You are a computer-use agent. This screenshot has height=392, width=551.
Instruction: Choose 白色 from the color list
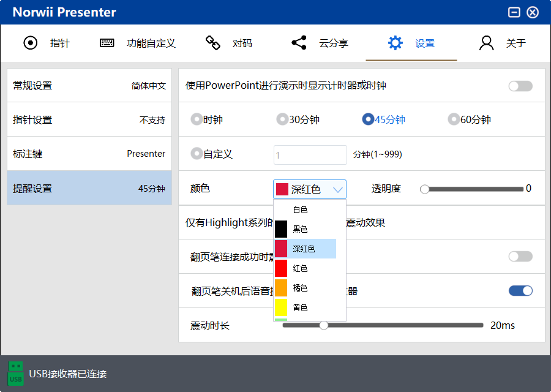point(305,209)
